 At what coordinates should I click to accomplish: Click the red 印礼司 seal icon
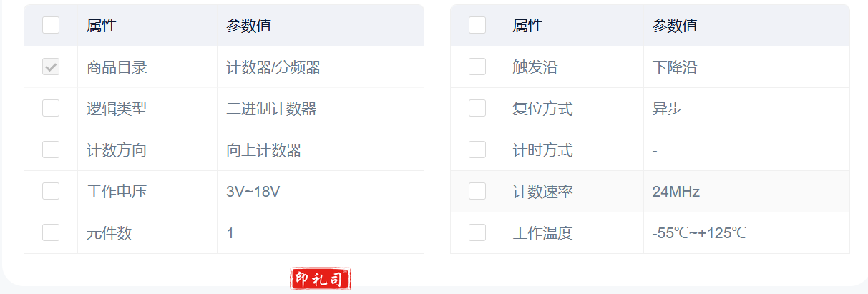pos(321,279)
